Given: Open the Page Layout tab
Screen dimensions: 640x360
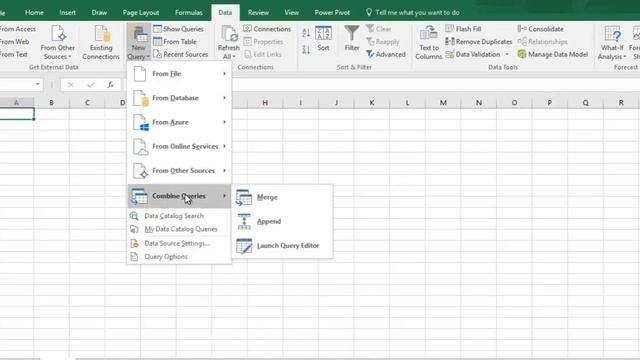Looking at the screenshot, I should [141, 13].
